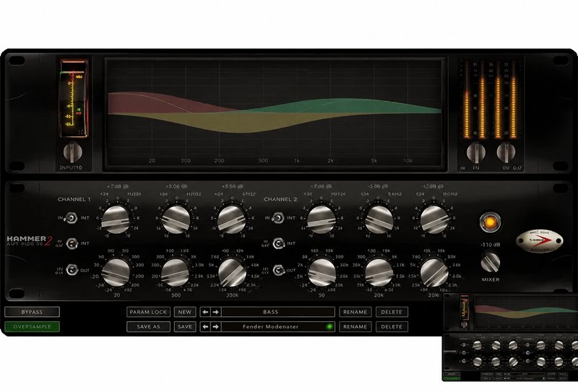Viewport: 578px width, 392px height.
Task: Click Channel 2 rightmost frequency knob
Action: pos(434,273)
